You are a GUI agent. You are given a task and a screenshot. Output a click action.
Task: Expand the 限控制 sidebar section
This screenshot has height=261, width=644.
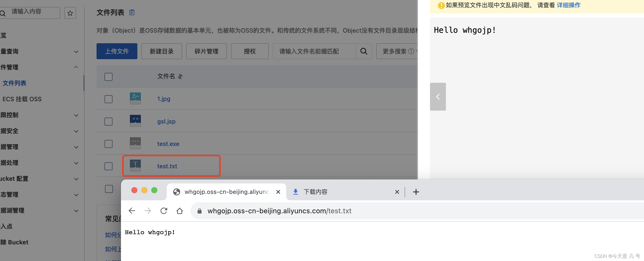76,115
